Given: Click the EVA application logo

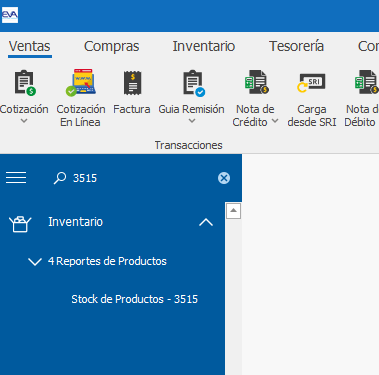Looking at the screenshot, I should [x=10, y=15].
